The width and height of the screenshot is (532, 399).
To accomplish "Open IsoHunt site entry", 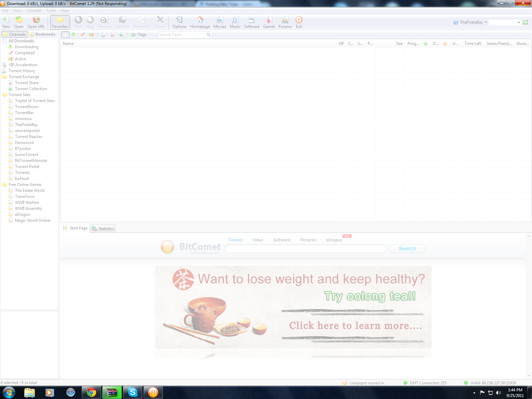I will coord(22,179).
